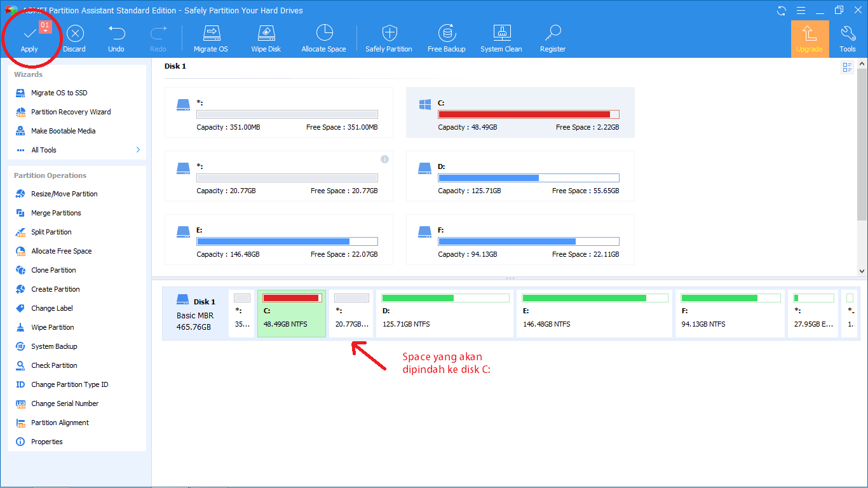868x488 pixels.
Task: Open the Migrate OS tool
Action: (210, 39)
